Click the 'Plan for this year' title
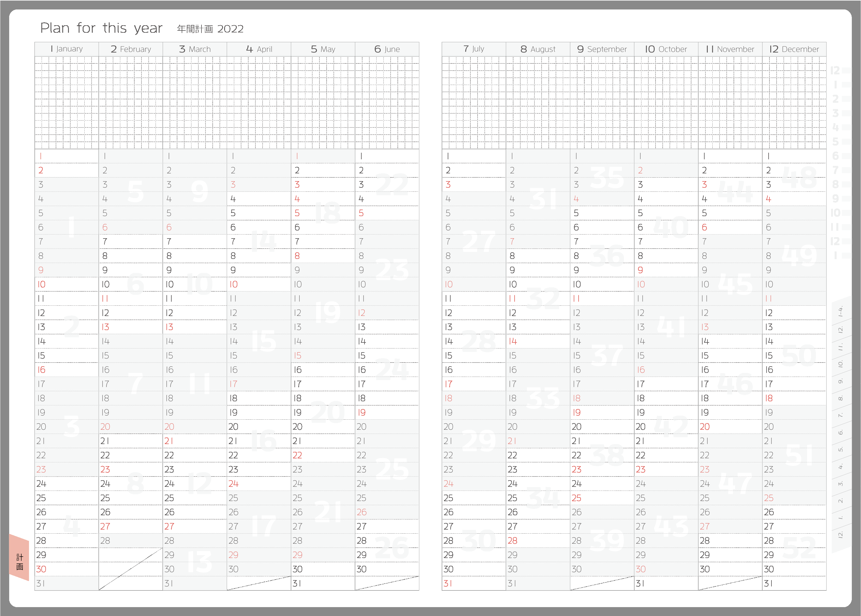 tap(101, 28)
